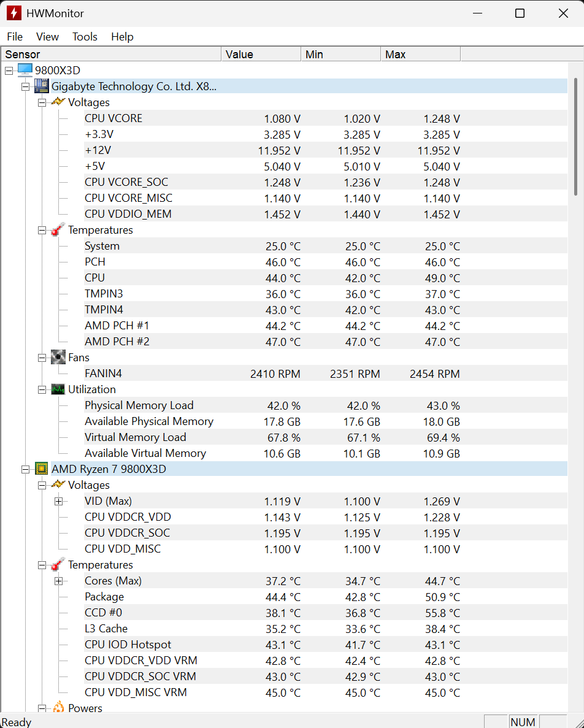Collapse the Gigabyte Technology motherboard node

[25, 86]
